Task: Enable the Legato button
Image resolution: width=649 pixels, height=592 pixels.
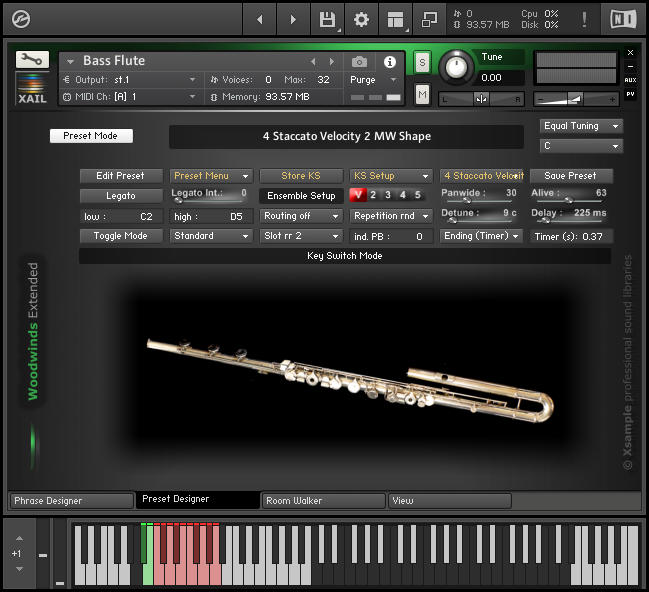Action: (x=121, y=196)
